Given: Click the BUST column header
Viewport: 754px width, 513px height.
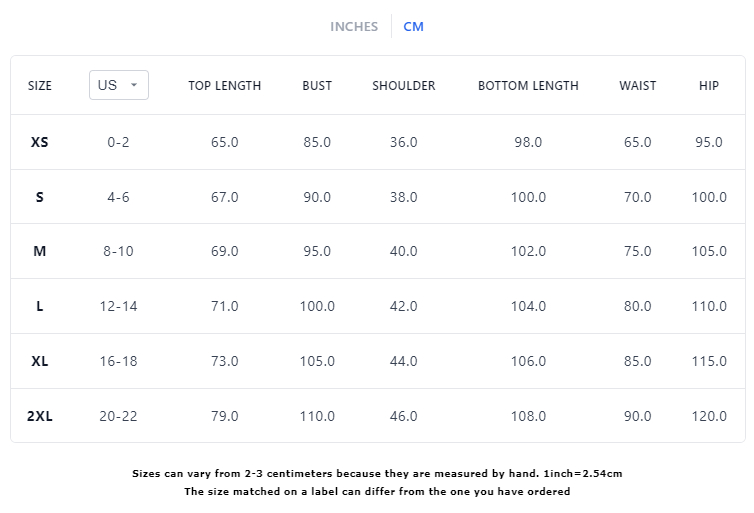Looking at the screenshot, I should point(317,86).
